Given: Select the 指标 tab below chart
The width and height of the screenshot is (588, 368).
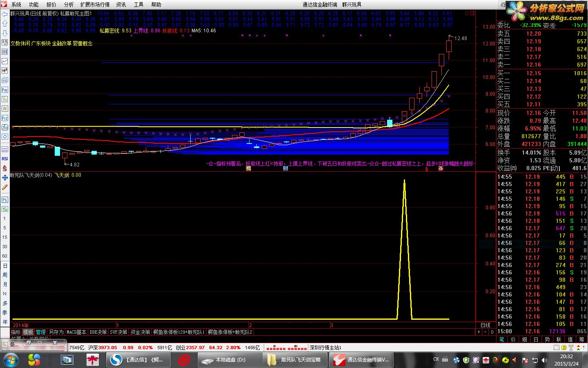Looking at the screenshot, I should [x=16, y=332].
